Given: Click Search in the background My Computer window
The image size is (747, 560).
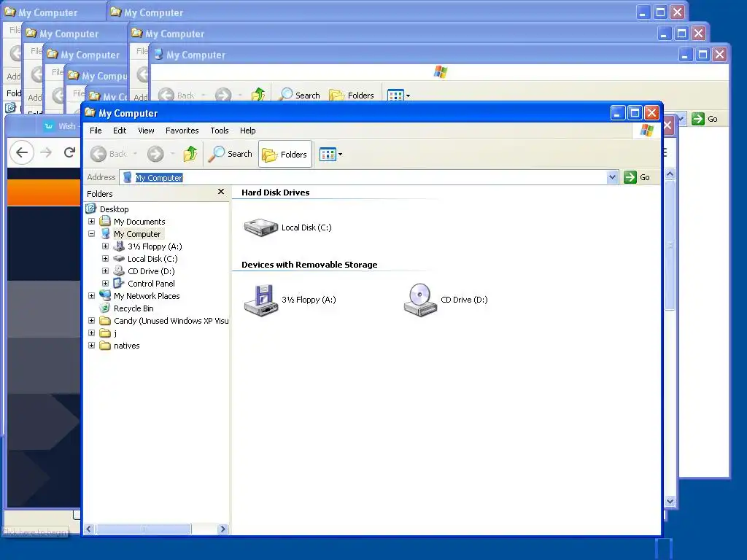Looking at the screenshot, I should [x=300, y=96].
